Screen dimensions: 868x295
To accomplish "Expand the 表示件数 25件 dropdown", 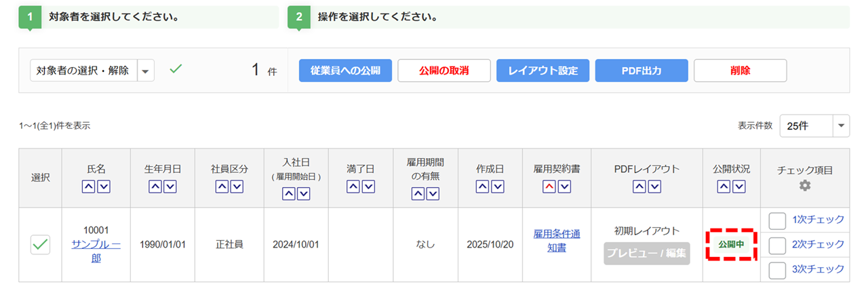I will click(x=842, y=125).
